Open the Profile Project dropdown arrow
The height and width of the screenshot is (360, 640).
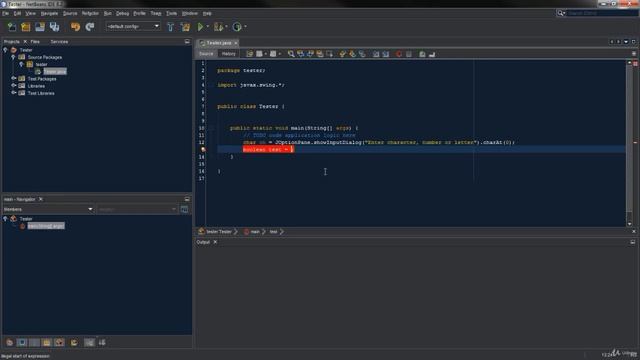[245, 27]
